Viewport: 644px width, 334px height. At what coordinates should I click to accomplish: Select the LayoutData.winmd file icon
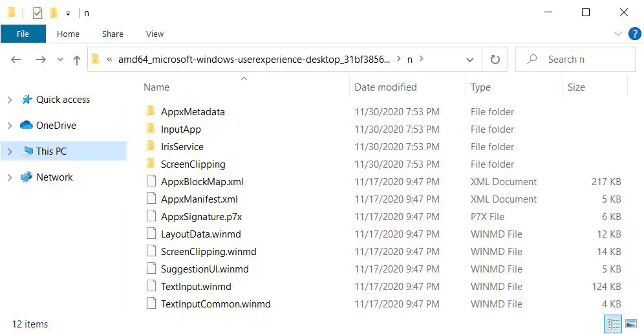tap(151, 234)
